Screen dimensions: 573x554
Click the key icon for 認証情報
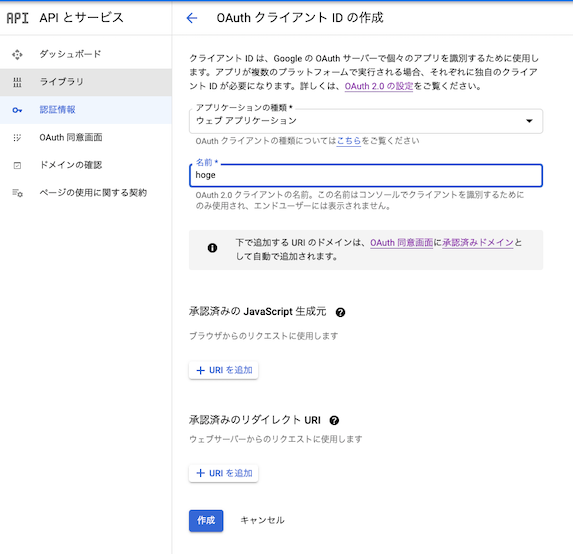click(x=17, y=110)
